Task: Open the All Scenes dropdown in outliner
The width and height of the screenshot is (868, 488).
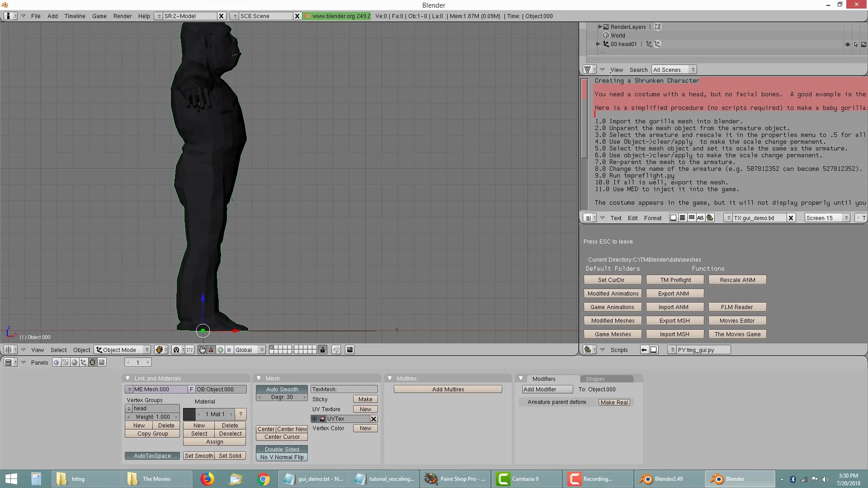Action: coord(674,70)
